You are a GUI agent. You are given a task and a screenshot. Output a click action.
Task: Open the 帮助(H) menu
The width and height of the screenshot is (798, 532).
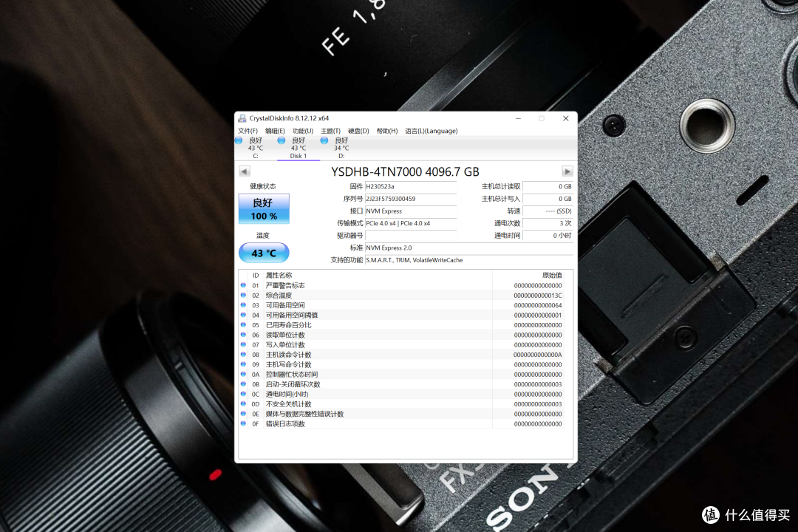point(386,131)
